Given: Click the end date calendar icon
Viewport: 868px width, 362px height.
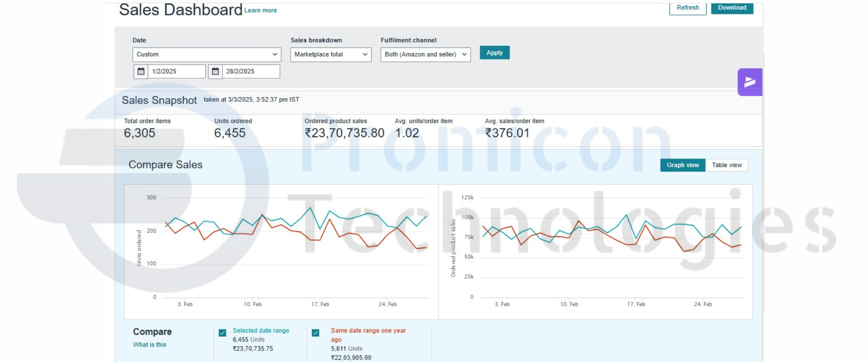Looking at the screenshot, I should pyautogui.click(x=215, y=71).
